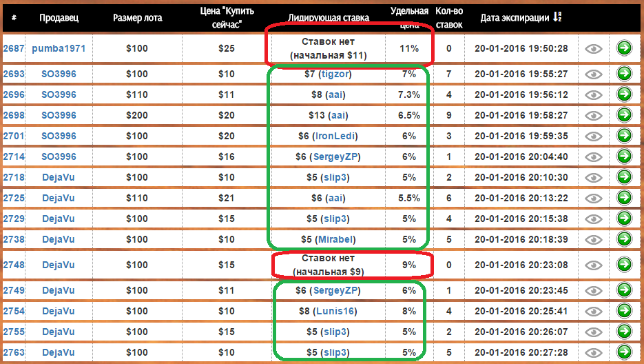Click green arrow for lot 2763
Image resolution: width=644 pixels, height=364 pixels.
pyautogui.click(x=624, y=352)
